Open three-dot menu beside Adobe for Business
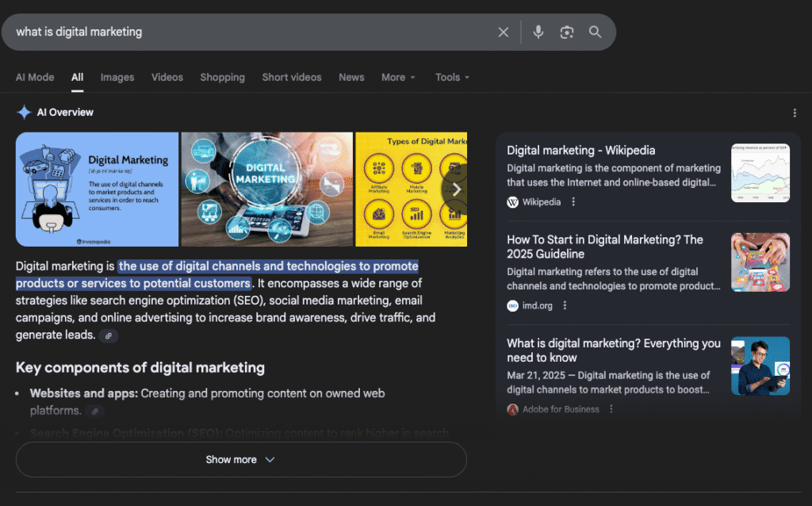 coord(611,409)
